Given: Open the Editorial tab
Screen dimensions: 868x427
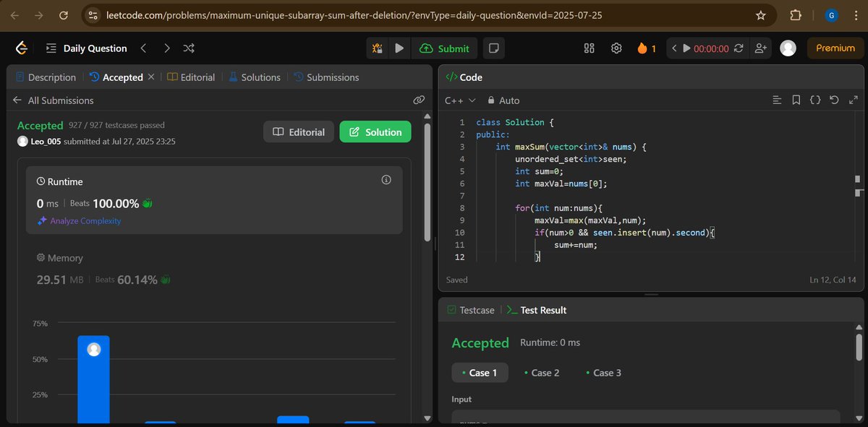Looking at the screenshot, I should click(x=191, y=77).
